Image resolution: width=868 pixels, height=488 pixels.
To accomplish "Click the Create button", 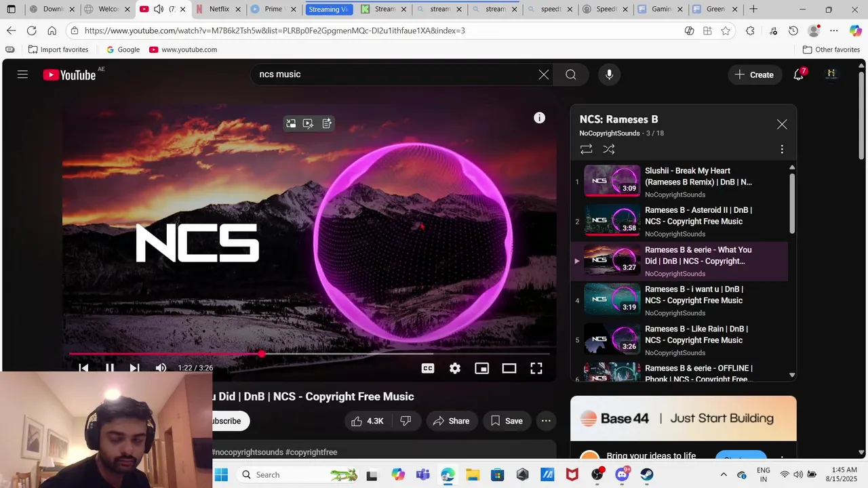I will [754, 75].
